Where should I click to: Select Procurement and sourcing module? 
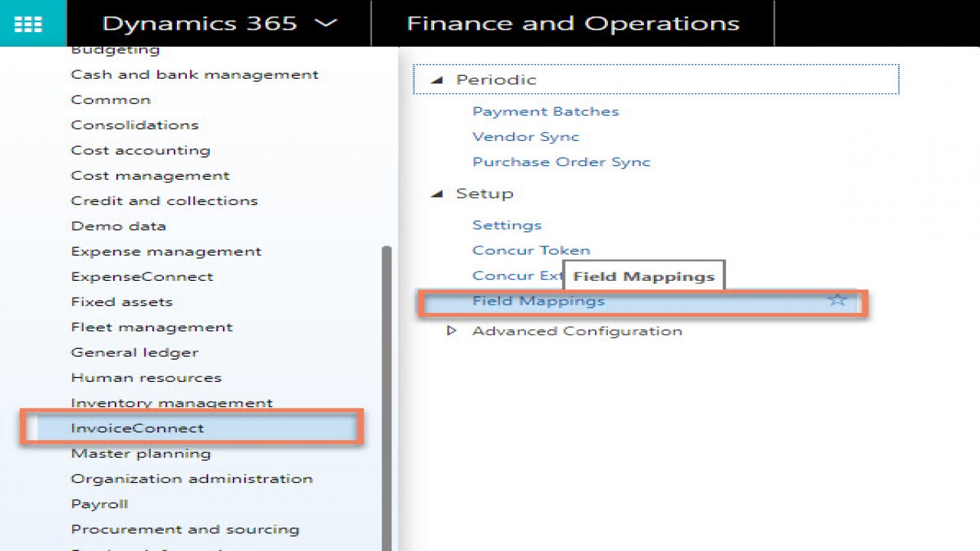tap(185, 530)
